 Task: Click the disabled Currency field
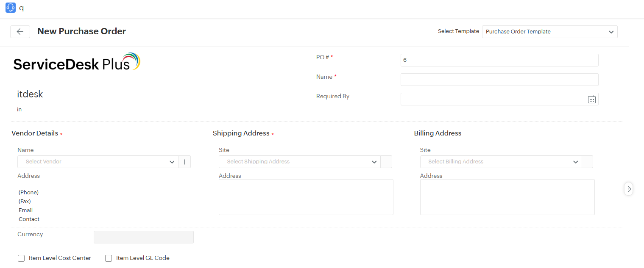[143, 237]
